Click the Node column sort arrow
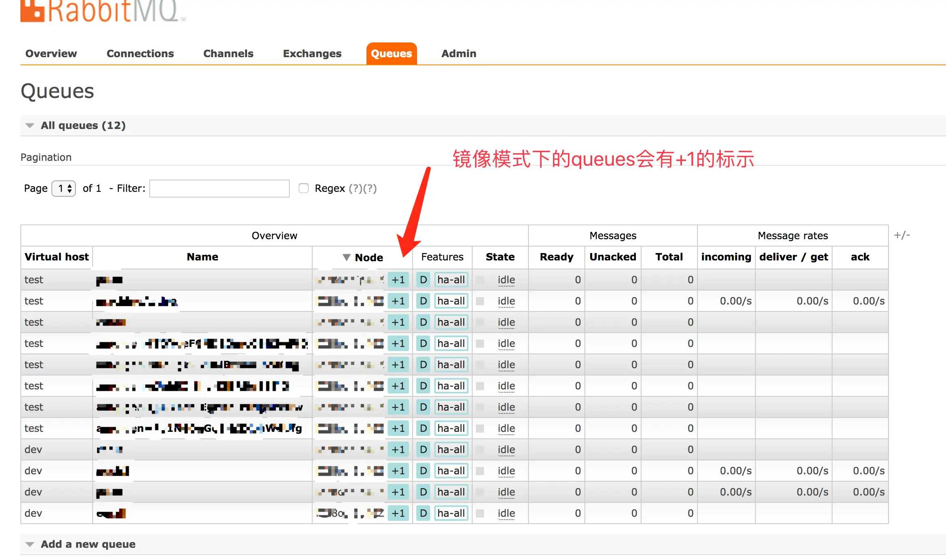This screenshot has width=946, height=560. tap(346, 257)
